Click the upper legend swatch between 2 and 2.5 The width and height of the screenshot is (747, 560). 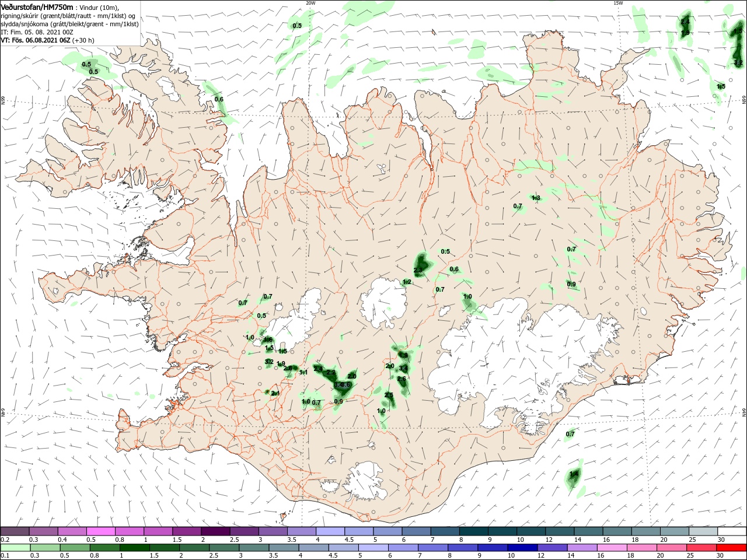(216, 531)
